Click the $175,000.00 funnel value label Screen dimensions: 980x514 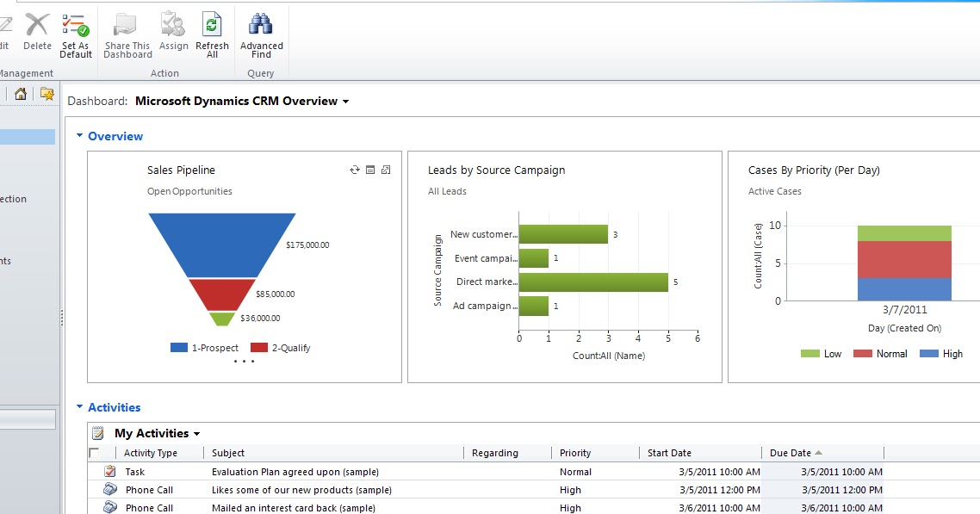point(307,245)
